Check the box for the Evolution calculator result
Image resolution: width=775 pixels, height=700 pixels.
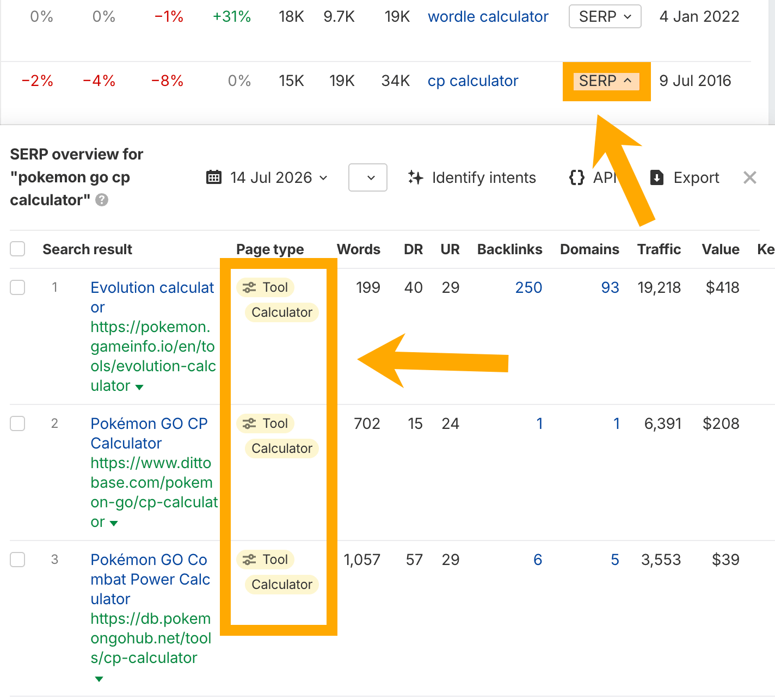17,287
